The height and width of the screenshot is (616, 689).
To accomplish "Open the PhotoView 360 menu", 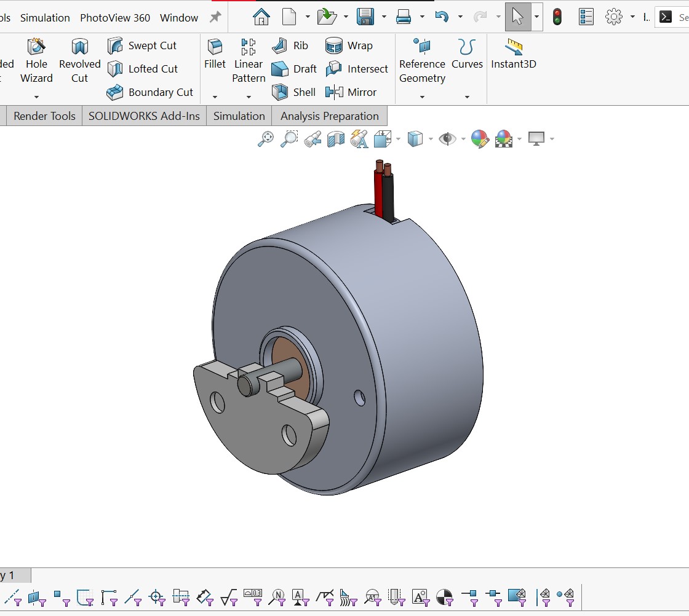I will coord(114,18).
